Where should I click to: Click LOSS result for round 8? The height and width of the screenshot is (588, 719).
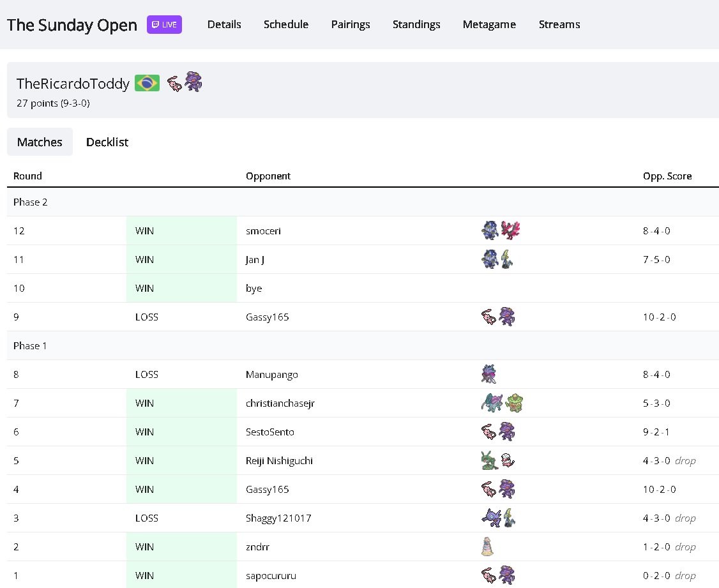[x=147, y=375]
